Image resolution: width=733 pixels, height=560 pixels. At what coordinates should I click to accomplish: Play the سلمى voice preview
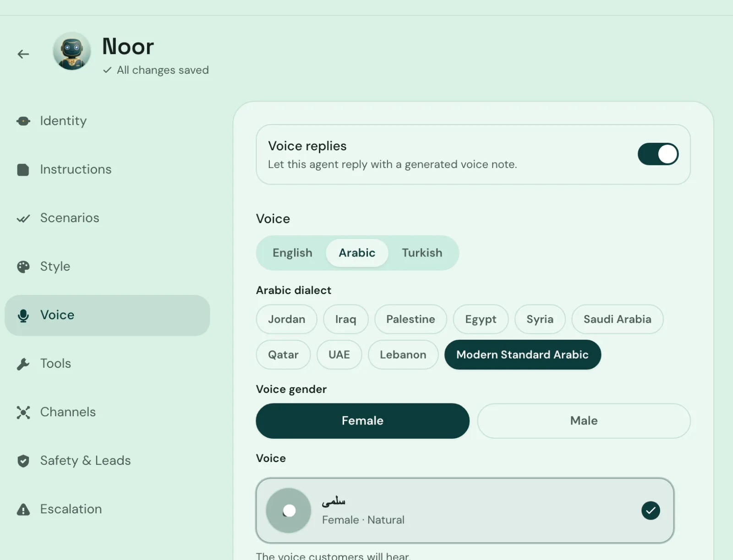tap(289, 511)
